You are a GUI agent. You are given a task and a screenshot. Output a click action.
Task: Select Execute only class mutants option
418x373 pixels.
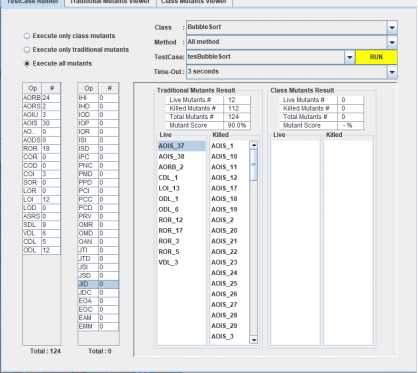click(70, 36)
